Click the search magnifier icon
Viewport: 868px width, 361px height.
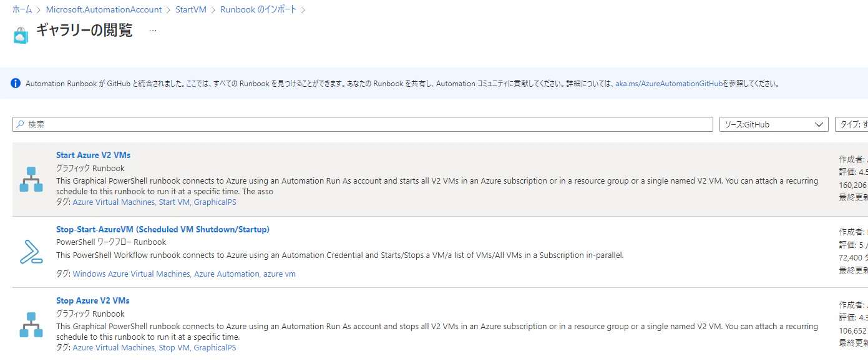pos(20,124)
